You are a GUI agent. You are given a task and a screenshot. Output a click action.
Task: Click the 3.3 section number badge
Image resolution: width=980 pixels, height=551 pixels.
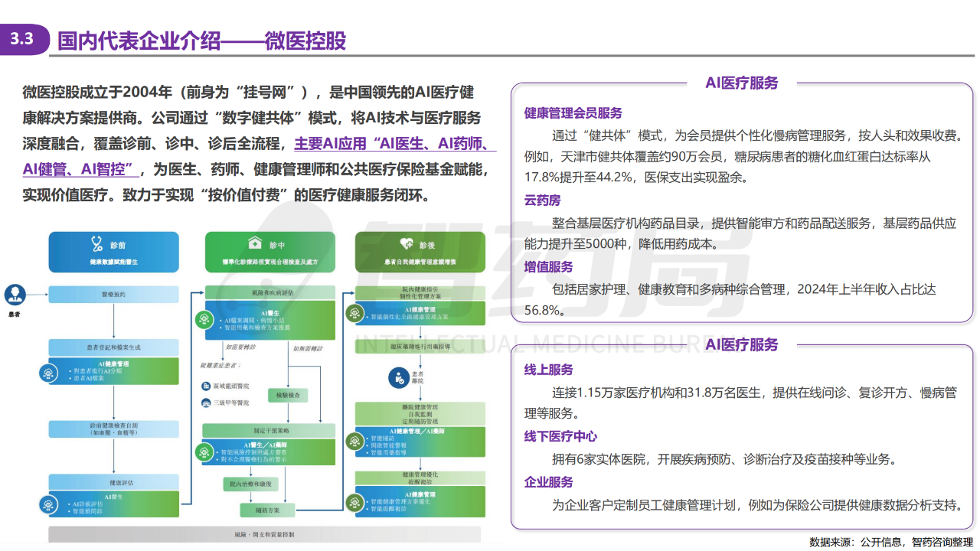[x=21, y=38]
